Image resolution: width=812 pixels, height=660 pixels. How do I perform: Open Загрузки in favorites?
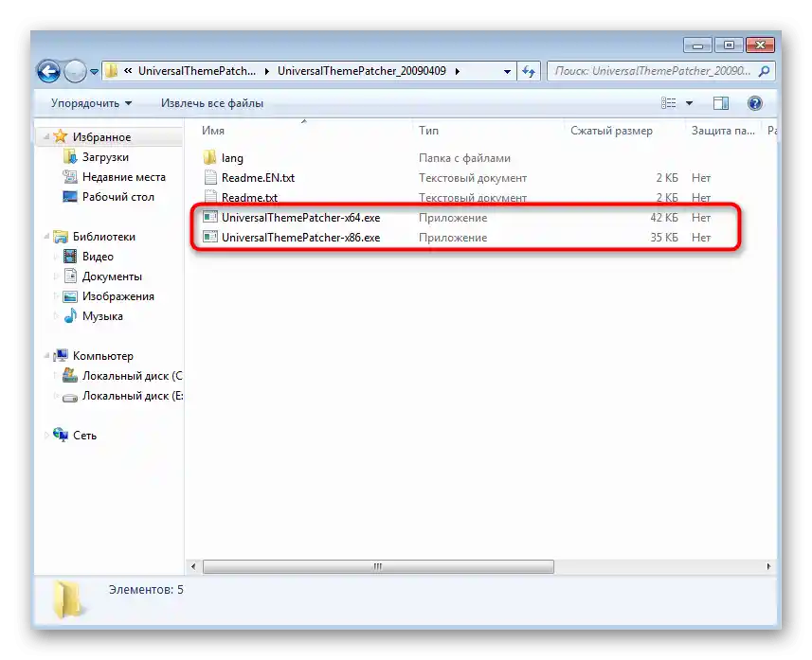pos(105,157)
